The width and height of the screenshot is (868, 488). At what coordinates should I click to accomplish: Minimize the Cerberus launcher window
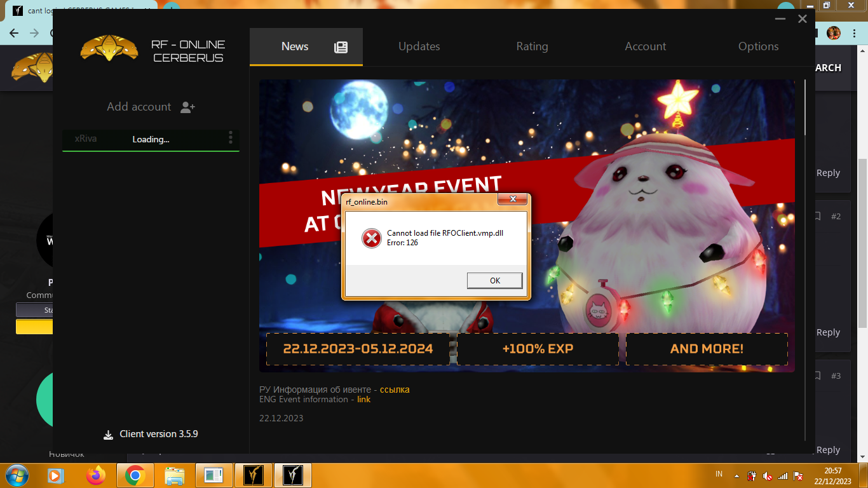point(780,19)
